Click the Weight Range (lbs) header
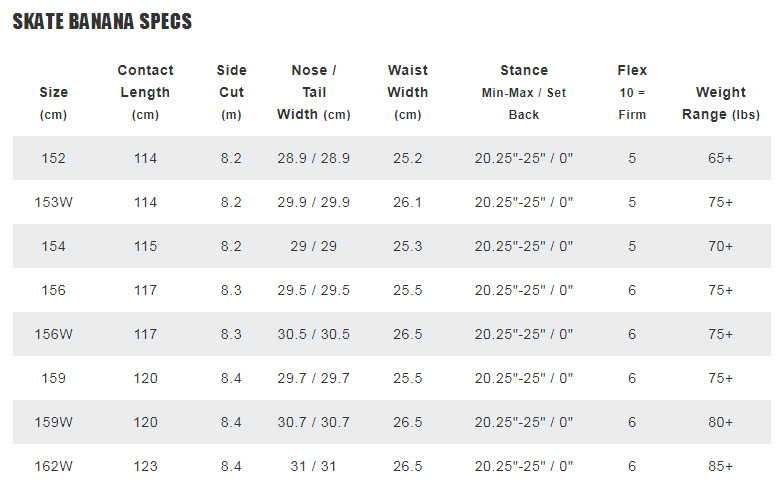 coord(721,103)
